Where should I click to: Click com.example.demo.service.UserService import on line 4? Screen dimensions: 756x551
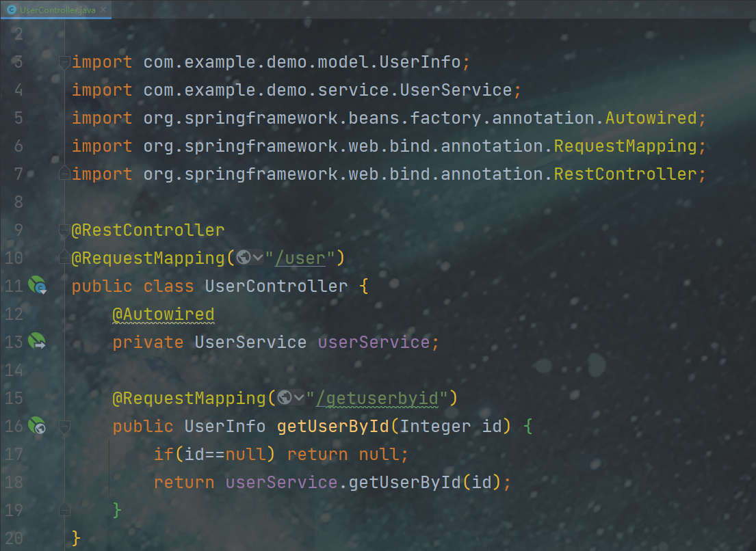(328, 90)
